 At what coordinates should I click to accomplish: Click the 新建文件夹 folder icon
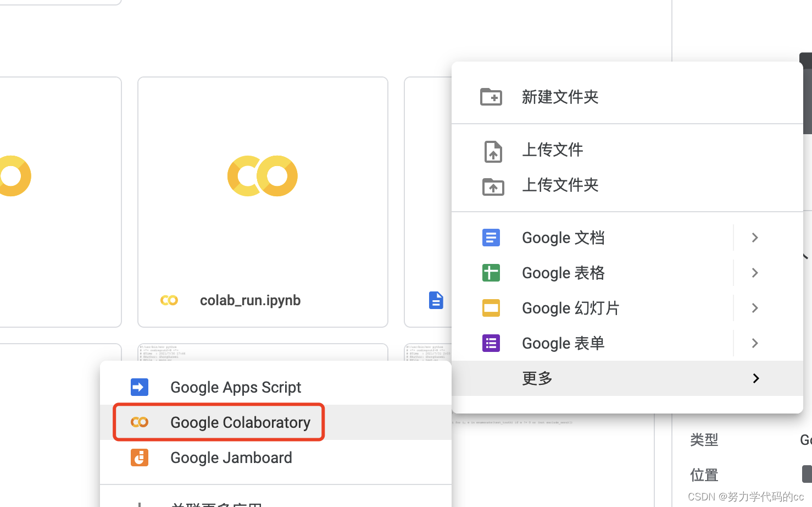(491, 96)
